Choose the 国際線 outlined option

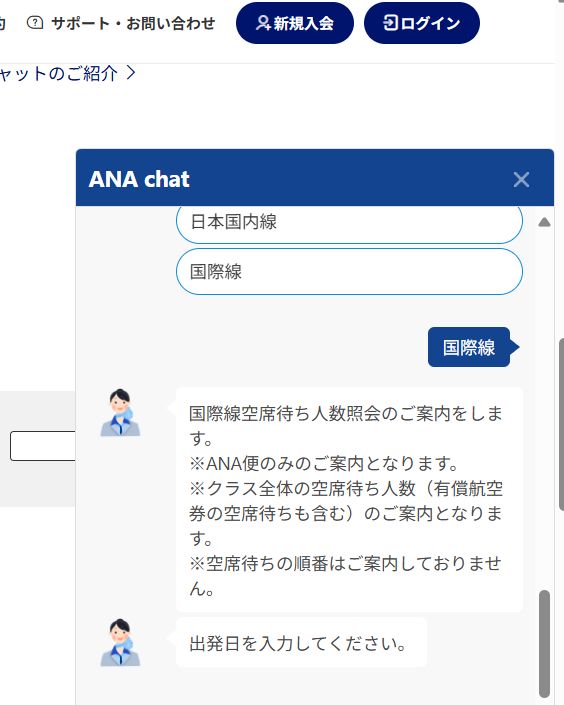pos(349,272)
